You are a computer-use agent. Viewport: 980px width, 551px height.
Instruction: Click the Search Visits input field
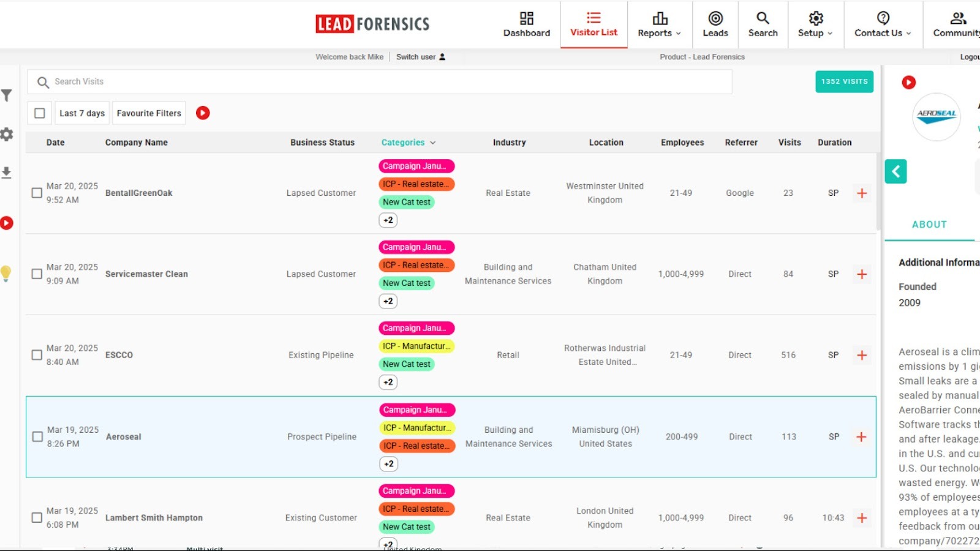[x=380, y=81]
